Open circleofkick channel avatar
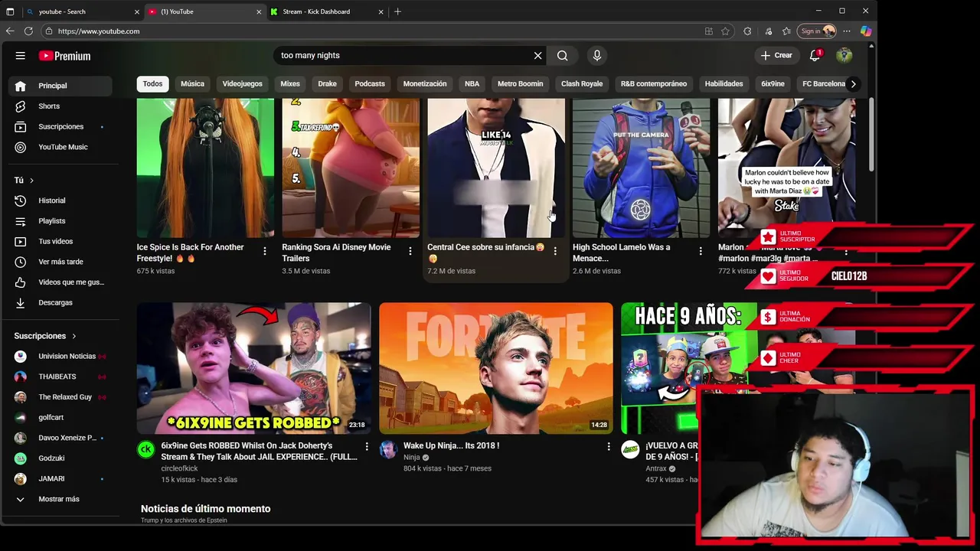Image resolution: width=980 pixels, height=551 pixels. tap(145, 449)
